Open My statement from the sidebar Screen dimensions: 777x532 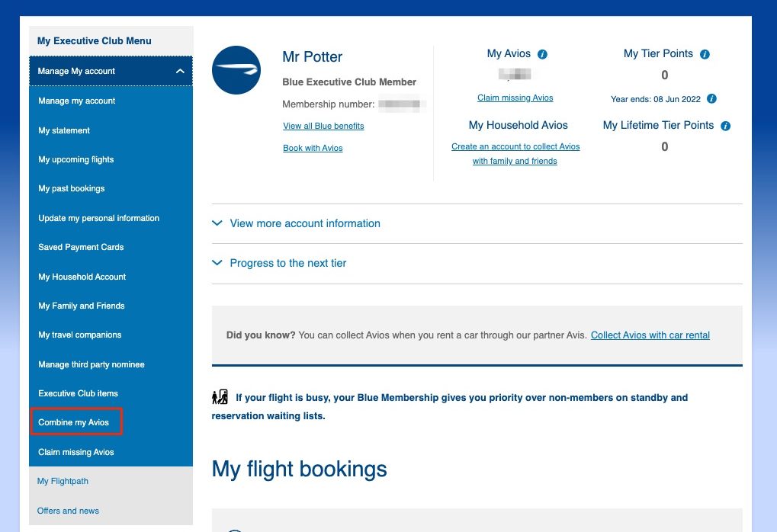pos(64,130)
